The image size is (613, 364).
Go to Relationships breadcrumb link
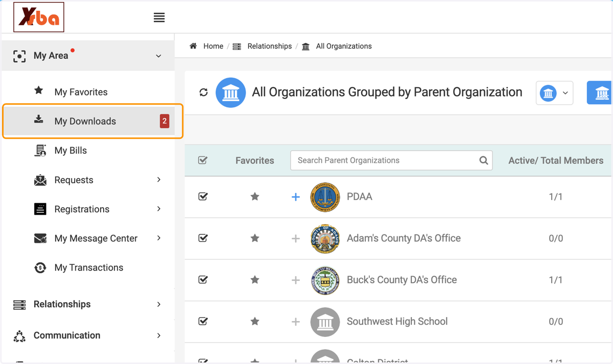269,46
